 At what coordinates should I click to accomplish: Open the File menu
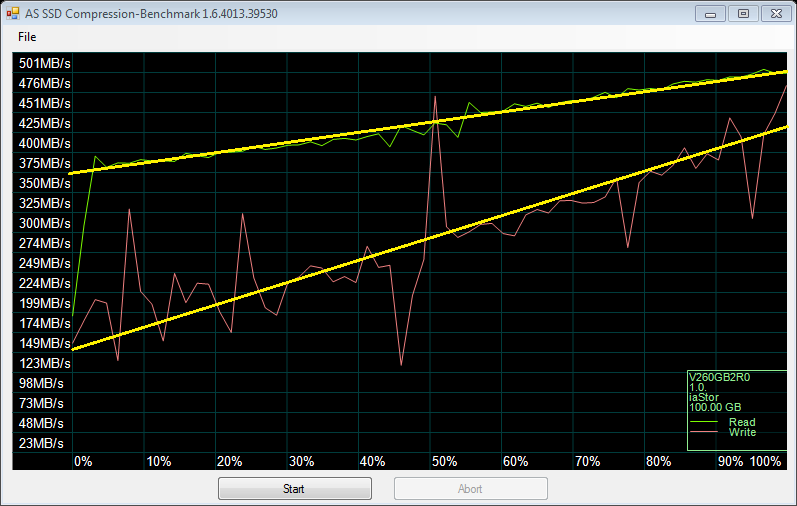point(27,37)
